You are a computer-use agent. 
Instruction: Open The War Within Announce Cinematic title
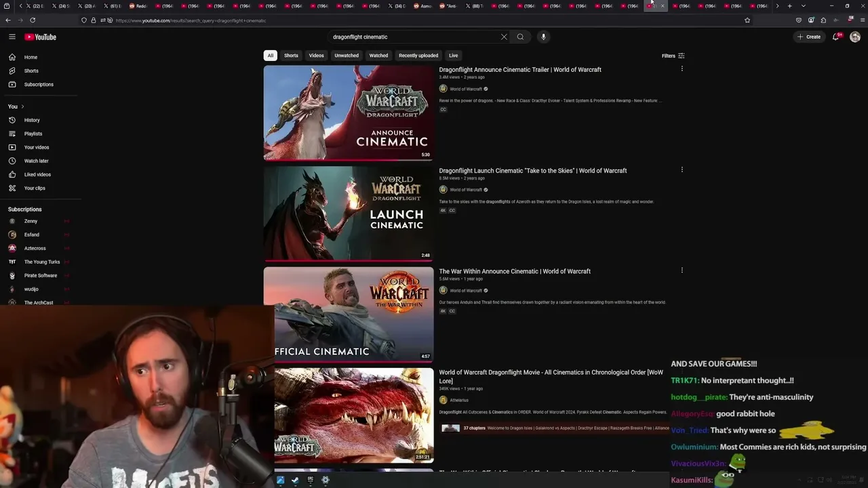click(x=515, y=271)
